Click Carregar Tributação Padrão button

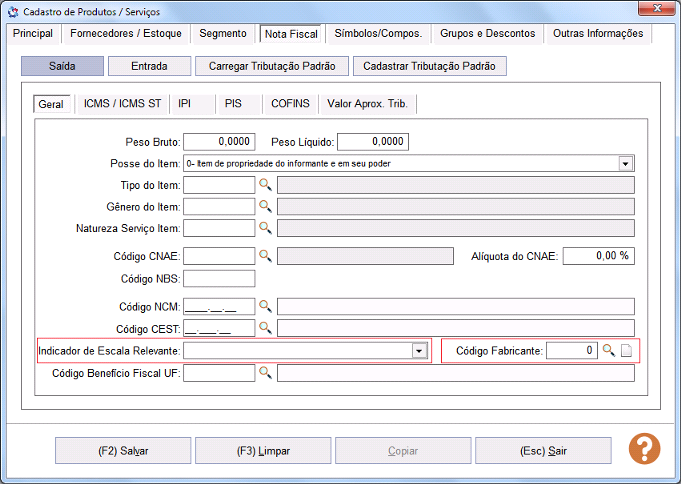click(272, 66)
